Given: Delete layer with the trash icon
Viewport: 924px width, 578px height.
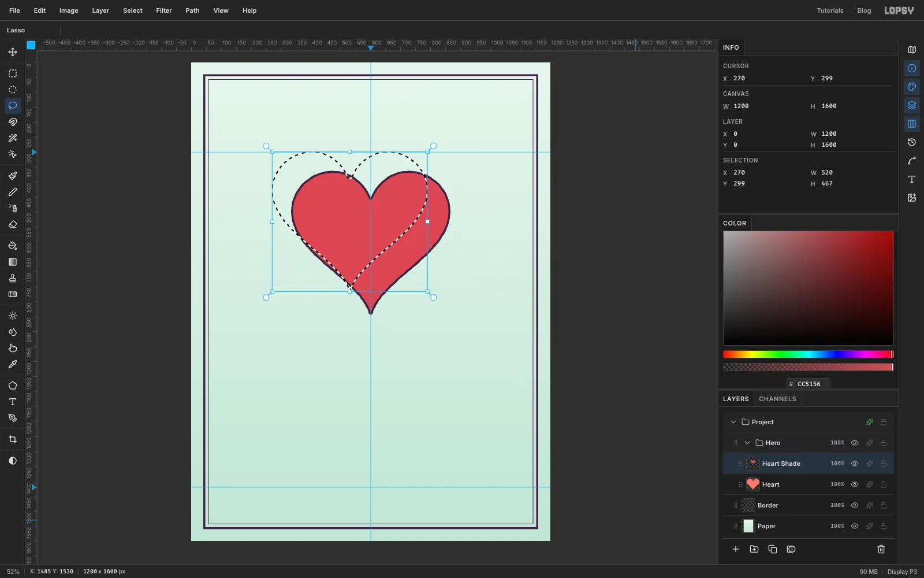Looking at the screenshot, I should [x=881, y=549].
